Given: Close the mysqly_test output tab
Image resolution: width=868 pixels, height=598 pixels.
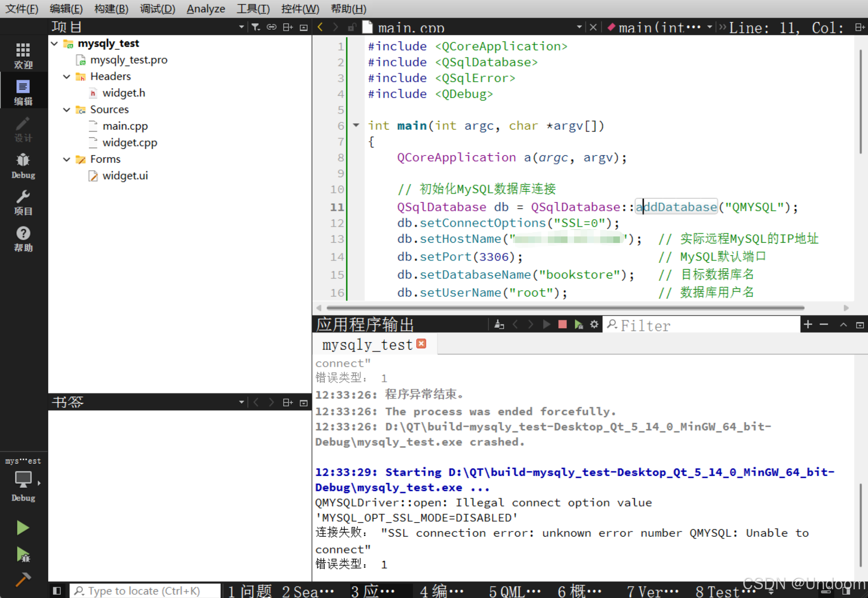Looking at the screenshot, I should [421, 344].
